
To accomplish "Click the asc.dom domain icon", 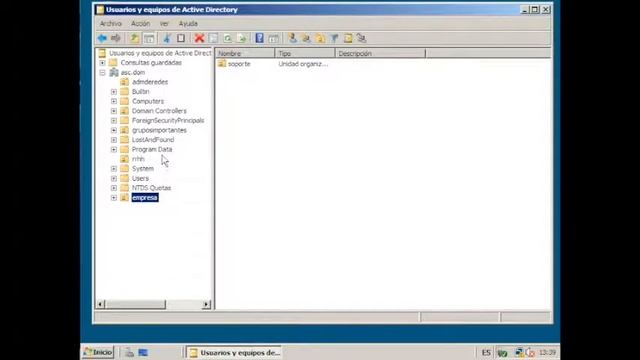I will (x=114, y=72).
